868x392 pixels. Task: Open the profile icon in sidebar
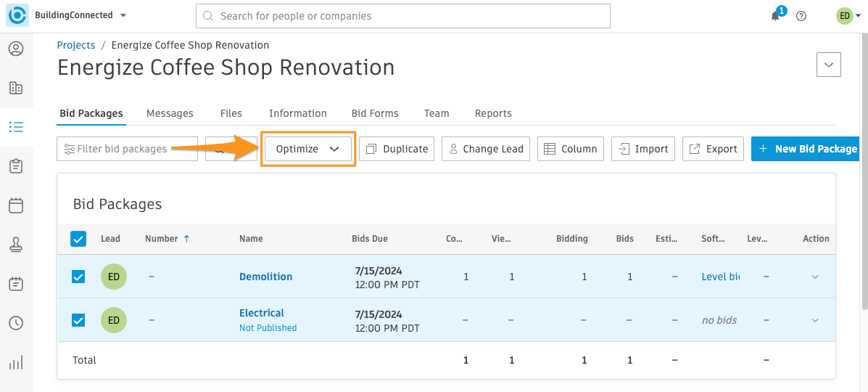pos(16,49)
